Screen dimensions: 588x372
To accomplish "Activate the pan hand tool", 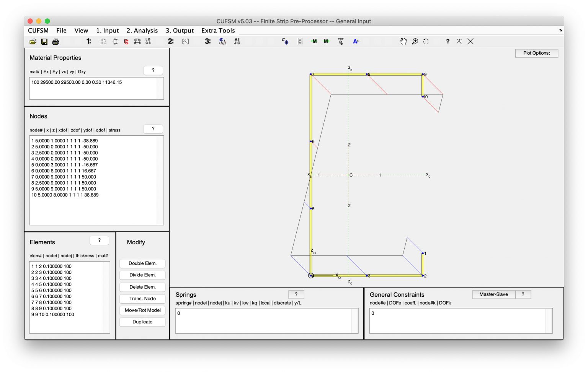I will pos(403,41).
